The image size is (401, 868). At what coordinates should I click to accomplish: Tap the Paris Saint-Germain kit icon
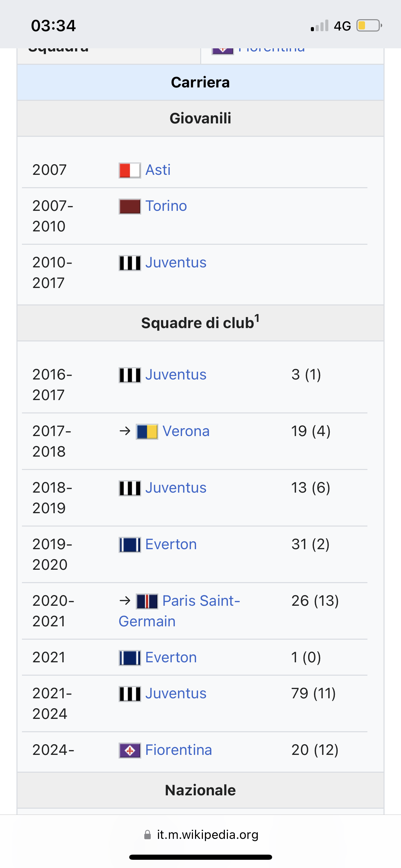(x=147, y=601)
